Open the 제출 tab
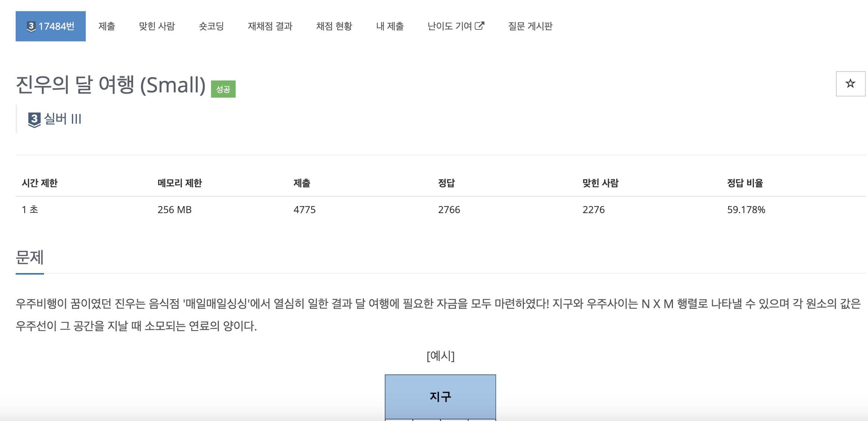 tap(107, 26)
